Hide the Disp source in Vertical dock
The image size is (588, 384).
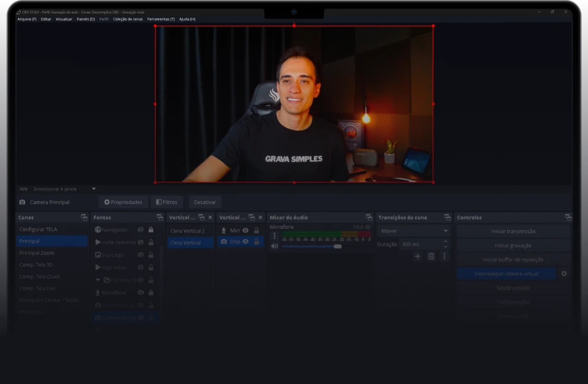click(245, 242)
